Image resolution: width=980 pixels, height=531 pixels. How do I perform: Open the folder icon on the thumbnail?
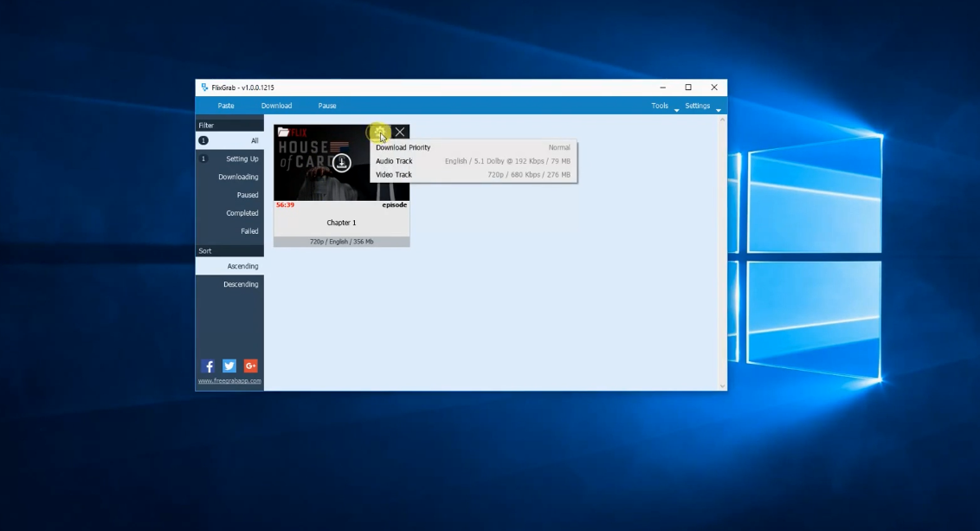tap(283, 133)
